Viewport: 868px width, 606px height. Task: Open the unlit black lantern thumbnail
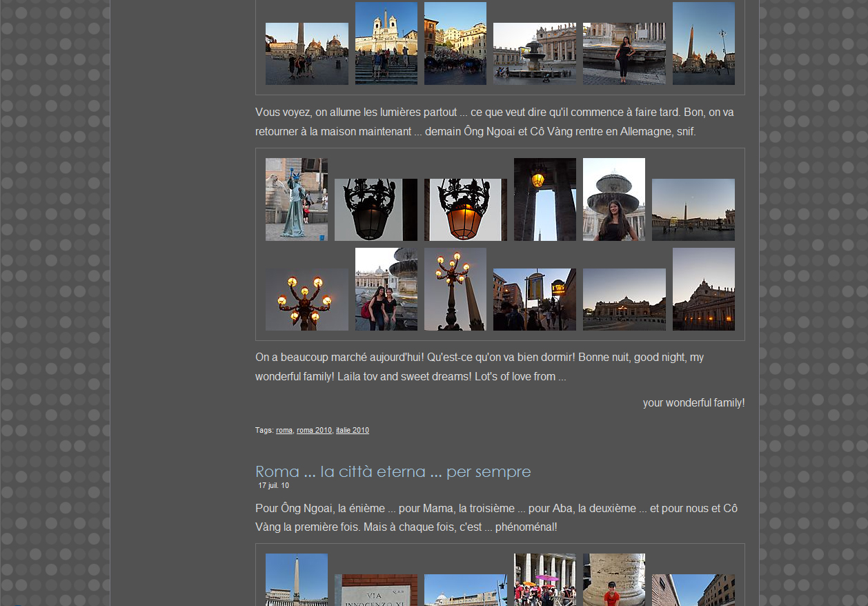point(375,210)
